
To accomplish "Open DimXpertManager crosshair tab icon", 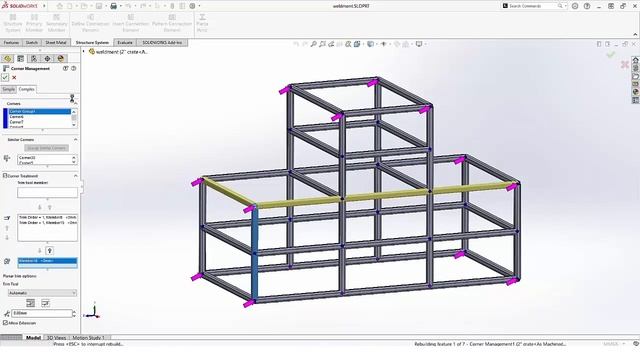I will (x=47, y=59).
